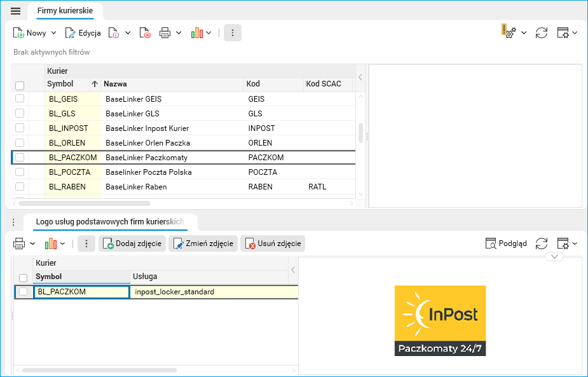
Task: Click the bar chart icon in logo panel
Action: (51, 243)
